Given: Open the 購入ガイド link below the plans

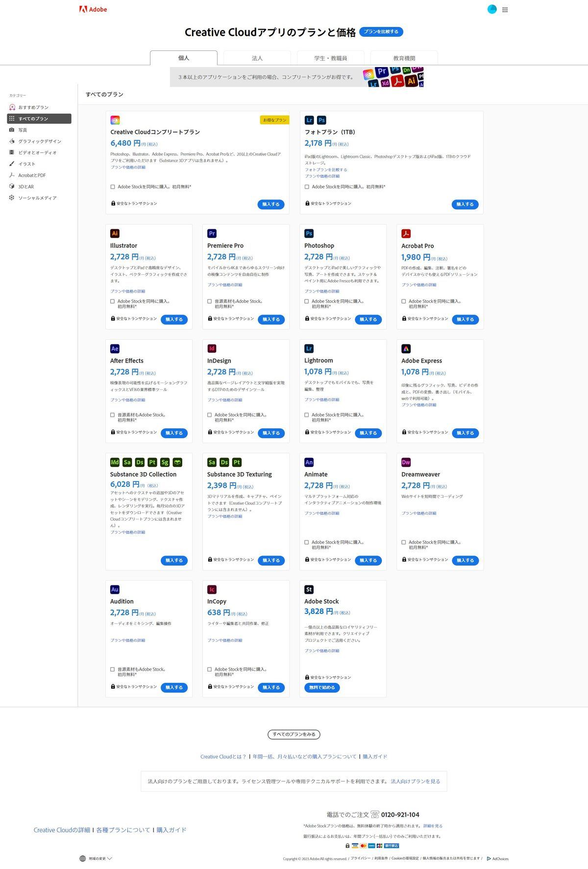Looking at the screenshot, I should click(375, 756).
